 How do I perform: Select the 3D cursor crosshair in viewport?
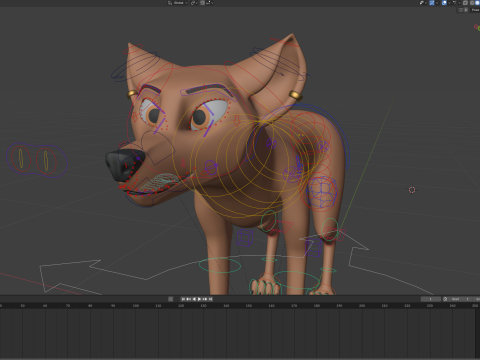coord(412,190)
